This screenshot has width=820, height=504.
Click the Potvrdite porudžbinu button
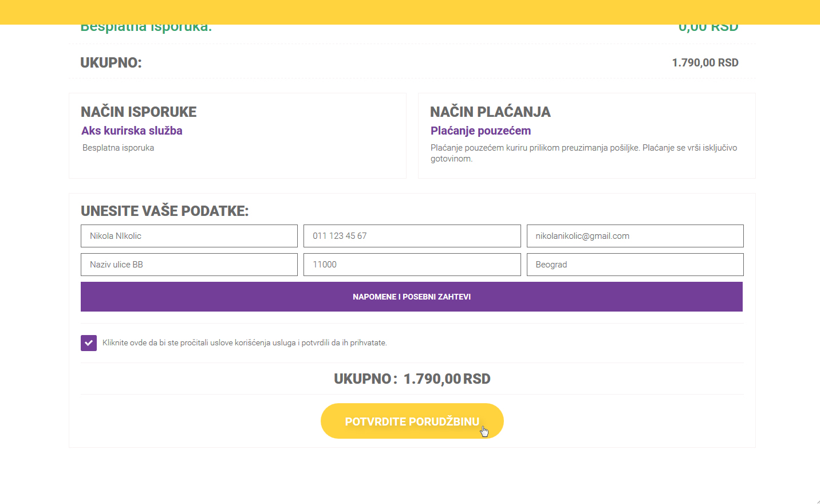[412, 421]
